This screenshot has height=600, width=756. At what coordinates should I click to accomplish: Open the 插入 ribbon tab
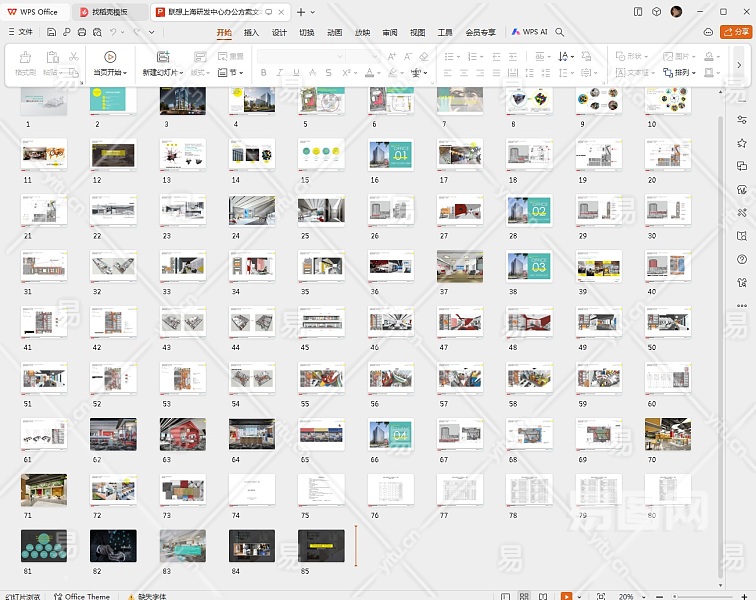coord(251,32)
